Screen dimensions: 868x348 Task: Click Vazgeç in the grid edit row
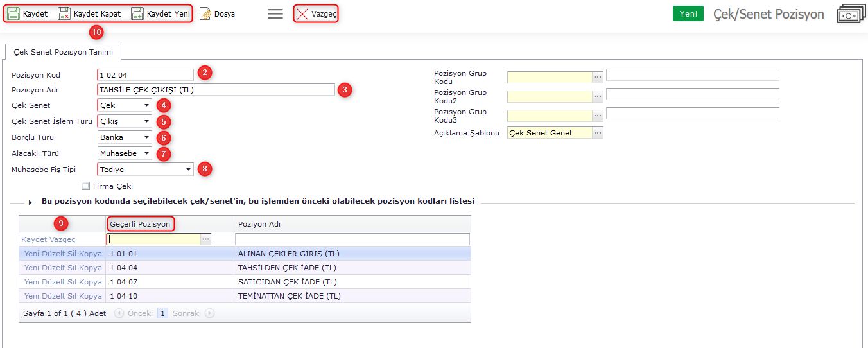click(x=62, y=239)
